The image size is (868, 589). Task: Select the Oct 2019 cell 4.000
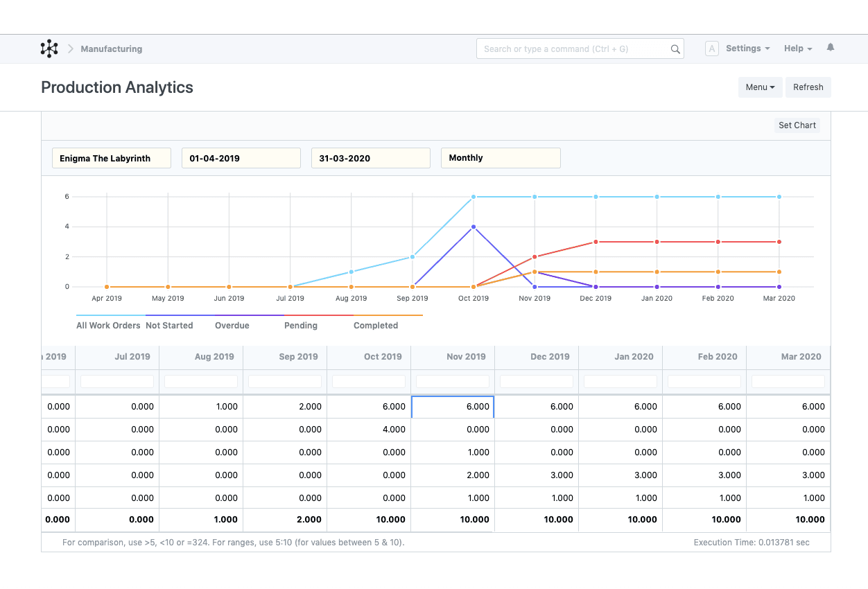click(369, 430)
